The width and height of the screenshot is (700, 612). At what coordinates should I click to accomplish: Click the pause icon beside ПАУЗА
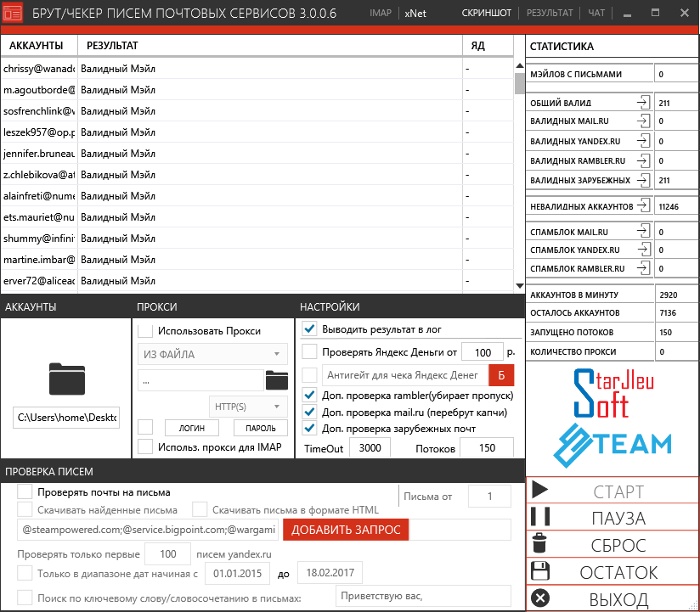[x=539, y=518]
